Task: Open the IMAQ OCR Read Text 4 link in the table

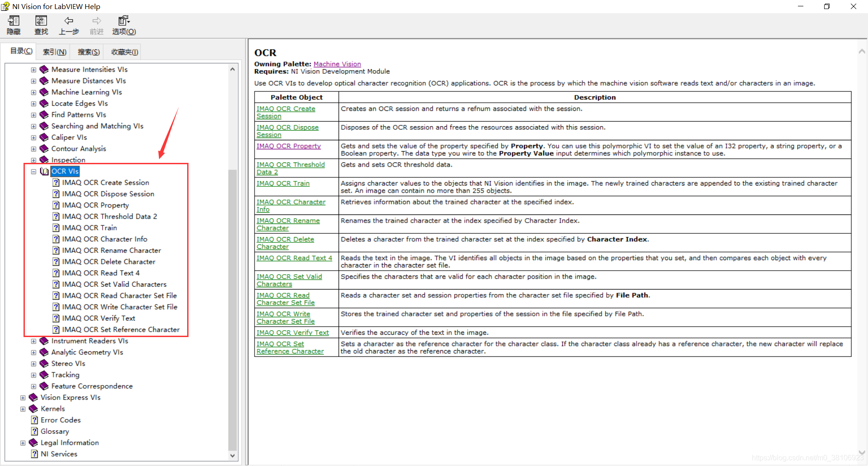Action: [x=294, y=258]
